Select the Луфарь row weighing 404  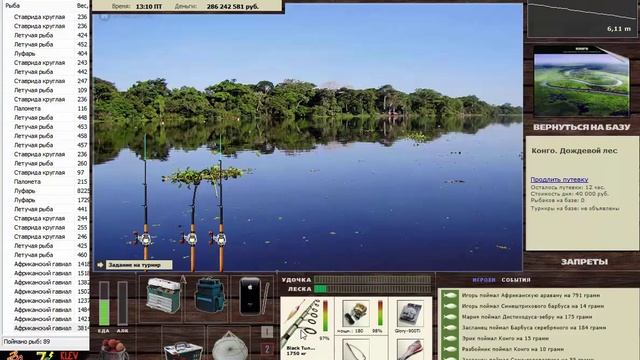pyautogui.click(x=46, y=53)
